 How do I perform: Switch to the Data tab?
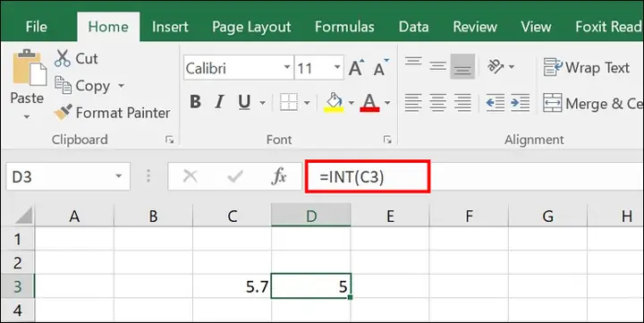413,27
